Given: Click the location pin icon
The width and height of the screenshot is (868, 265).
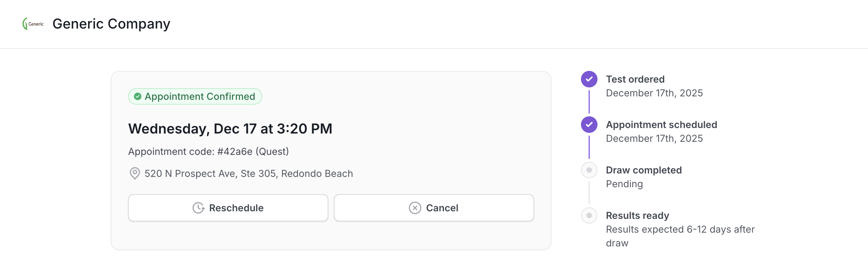Looking at the screenshot, I should [x=135, y=173].
